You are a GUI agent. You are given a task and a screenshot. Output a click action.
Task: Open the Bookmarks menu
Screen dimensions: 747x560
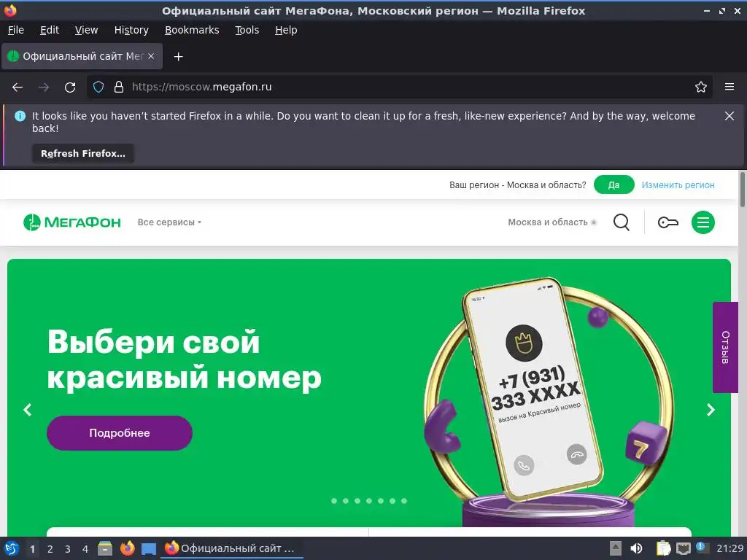click(x=192, y=30)
